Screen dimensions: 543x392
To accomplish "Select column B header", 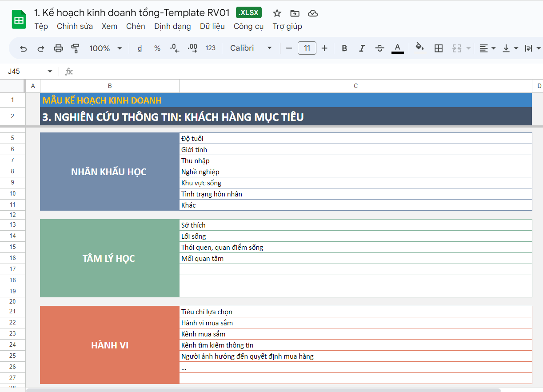I will [x=110, y=86].
